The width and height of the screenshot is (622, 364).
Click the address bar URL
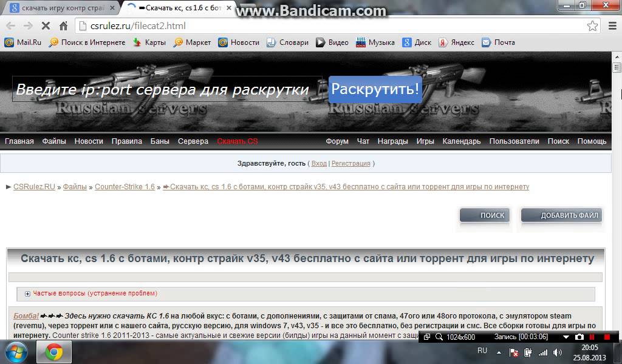[x=138, y=26]
